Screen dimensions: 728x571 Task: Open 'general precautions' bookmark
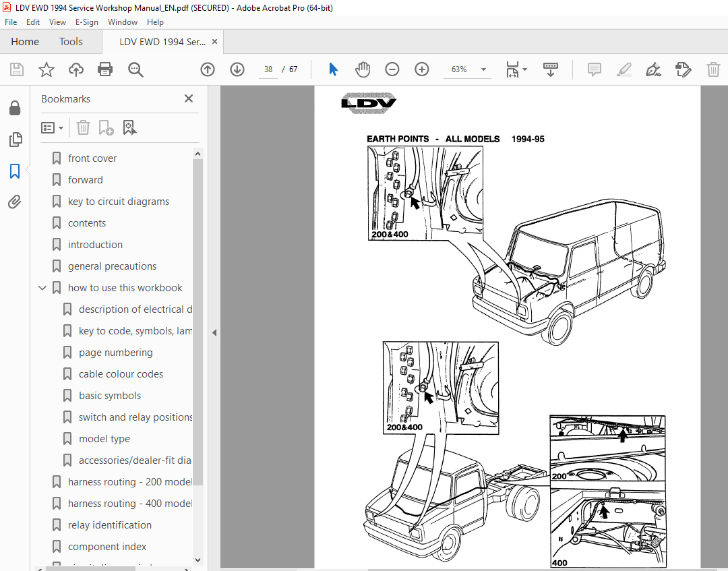pos(112,266)
